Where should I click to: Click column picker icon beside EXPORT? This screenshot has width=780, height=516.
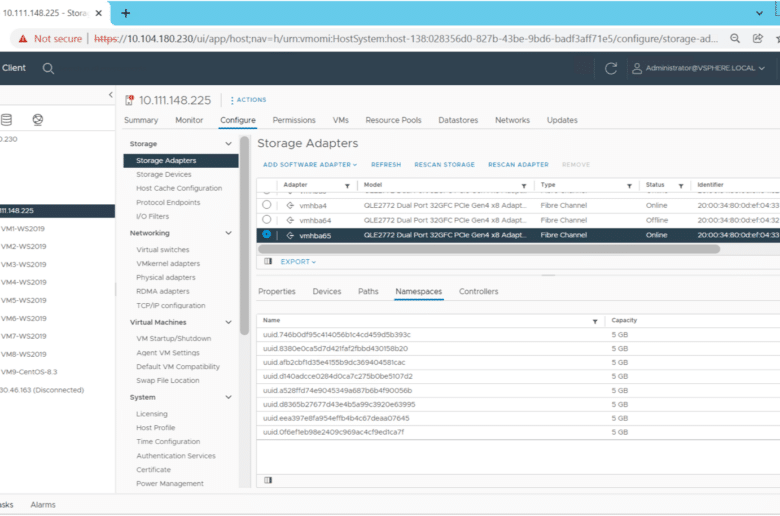pos(268,261)
